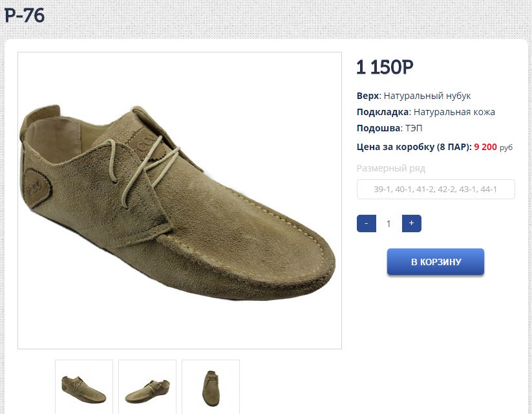The width and height of the screenshot is (532, 414).
Task: Enlarge the main suede shoe photo
Action: 179,200
